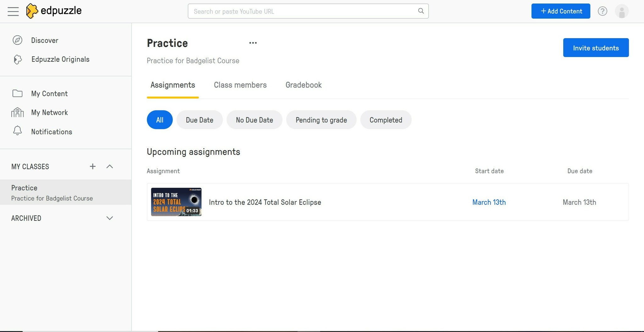Collapse the My Classes section

tap(109, 166)
